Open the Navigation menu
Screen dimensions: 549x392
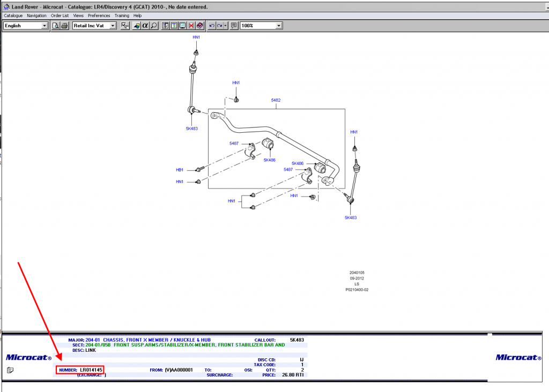point(36,16)
